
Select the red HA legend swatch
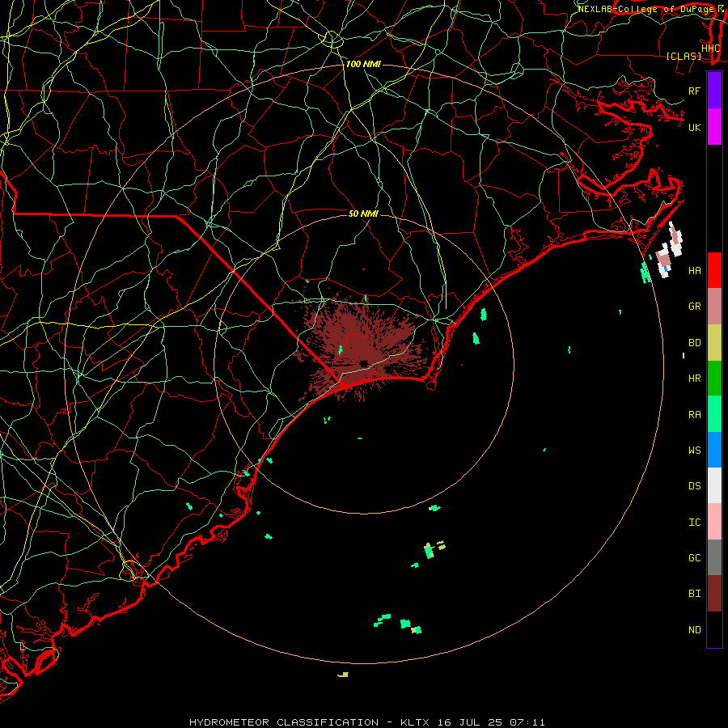pos(714,270)
